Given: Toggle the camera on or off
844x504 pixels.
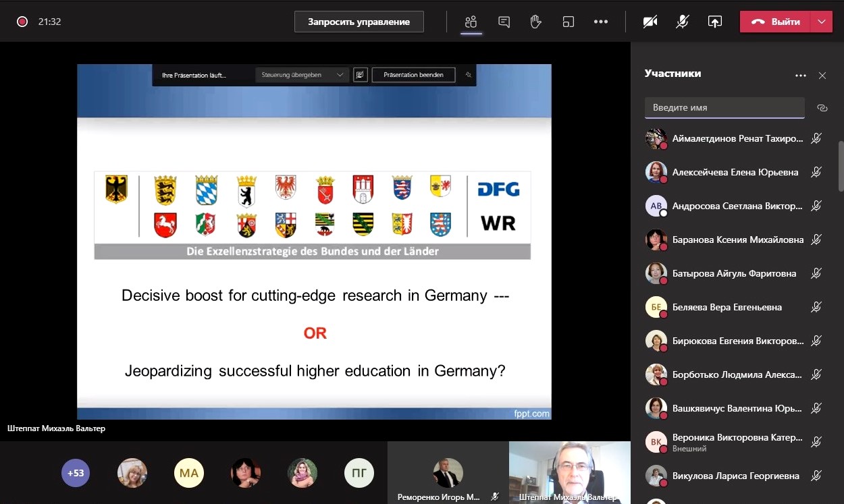Looking at the screenshot, I should 650,22.
